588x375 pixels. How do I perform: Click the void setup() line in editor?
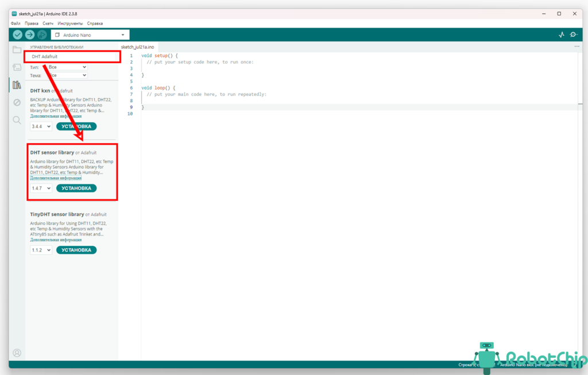click(160, 56)
